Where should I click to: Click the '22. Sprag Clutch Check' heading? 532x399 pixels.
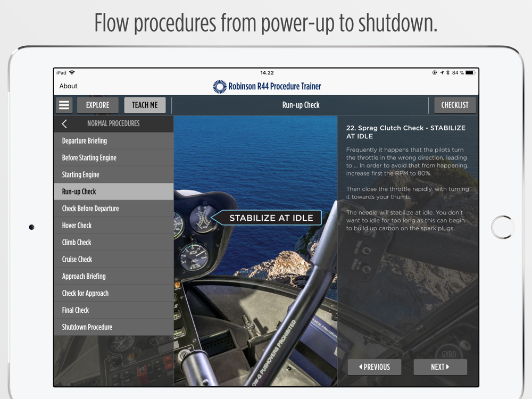pos(406,132)
